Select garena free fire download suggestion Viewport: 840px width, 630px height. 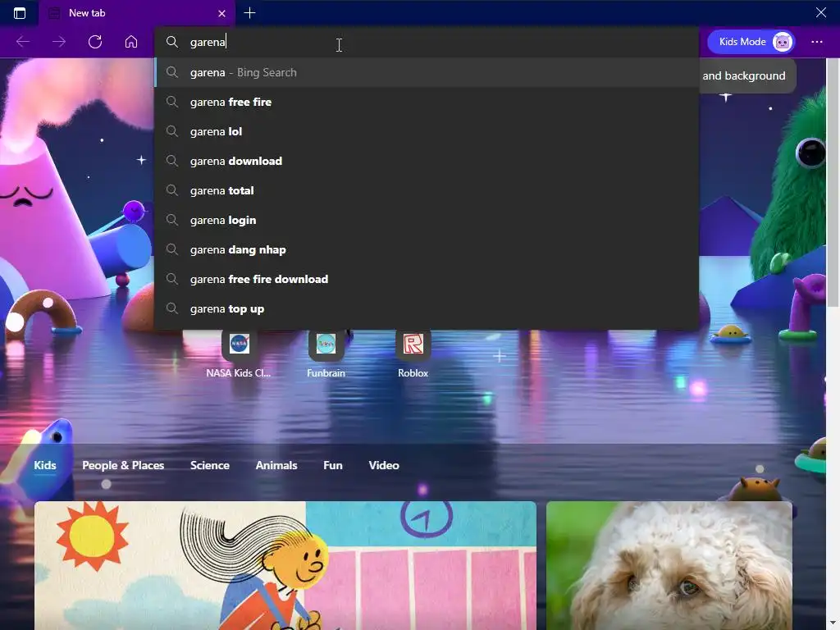tap(427, 279)
